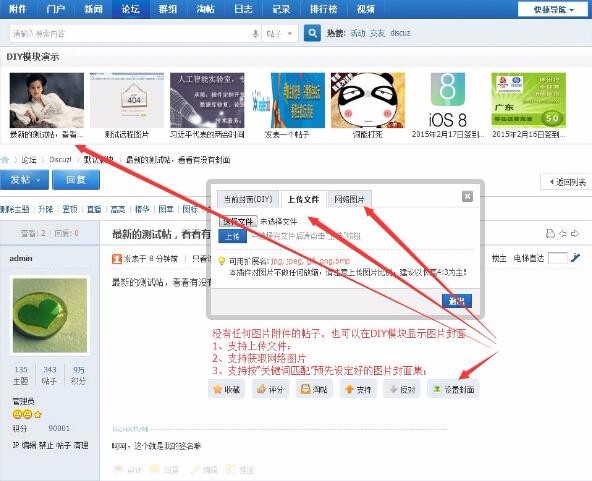Viewport: 592px width, 481px height.
Task: Click the faded 点评 comment icon
Action: 119,469
